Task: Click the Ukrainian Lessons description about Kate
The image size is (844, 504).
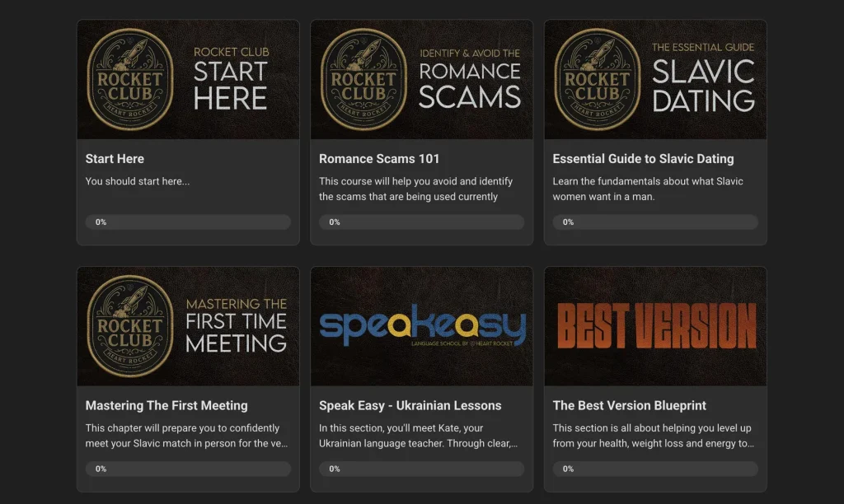Action: pyautogui.click(x=418, y=436)
